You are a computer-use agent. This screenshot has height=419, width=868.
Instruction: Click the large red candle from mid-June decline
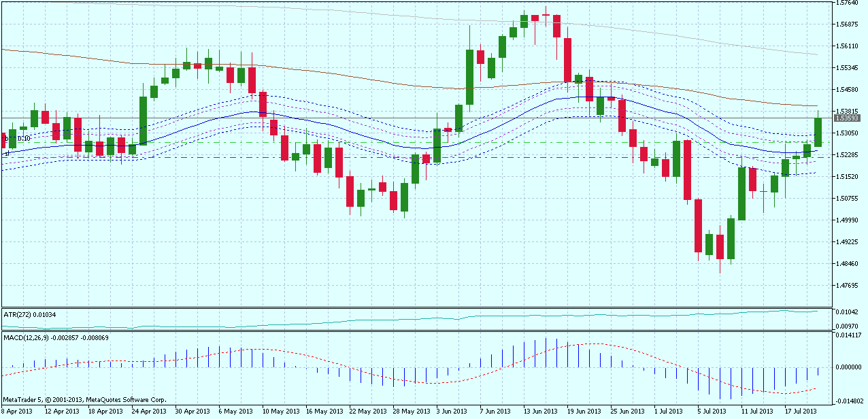coord(567,61)
